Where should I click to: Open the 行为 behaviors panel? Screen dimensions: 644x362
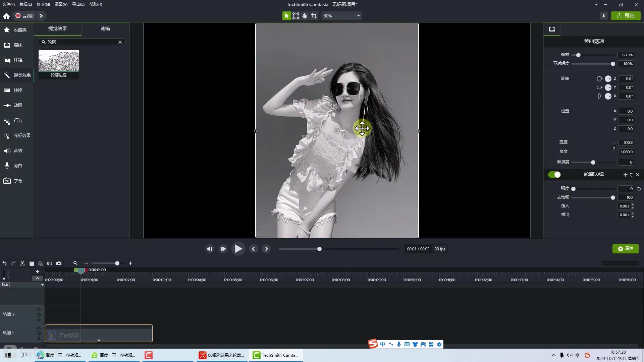[16, 120]
